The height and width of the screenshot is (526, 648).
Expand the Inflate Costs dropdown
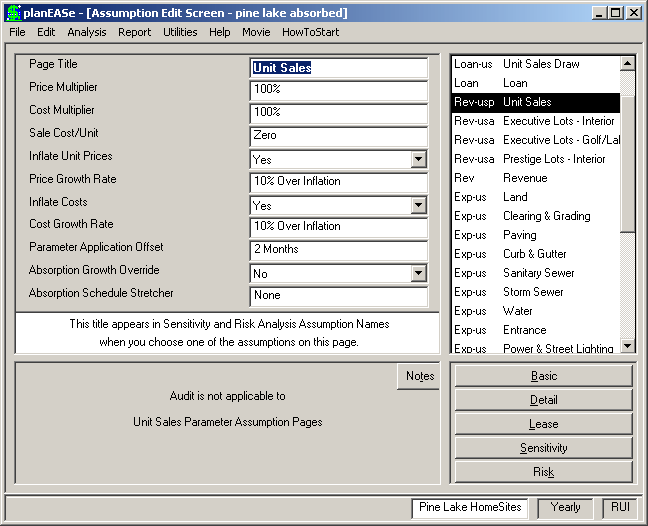[x=418, y=205]
